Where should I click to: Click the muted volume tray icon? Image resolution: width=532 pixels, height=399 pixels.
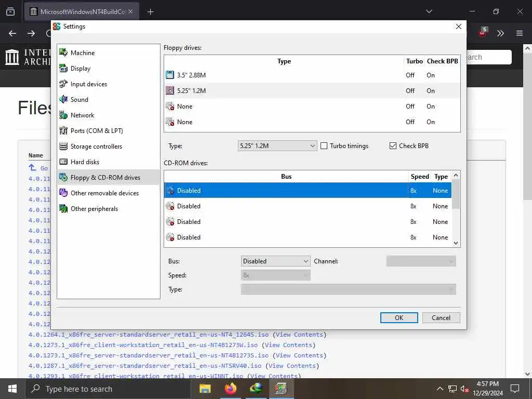tap(464, 389)
